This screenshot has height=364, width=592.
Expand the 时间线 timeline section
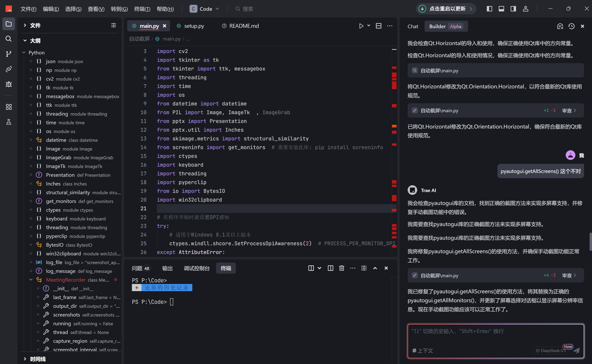[x=25, y=359]
